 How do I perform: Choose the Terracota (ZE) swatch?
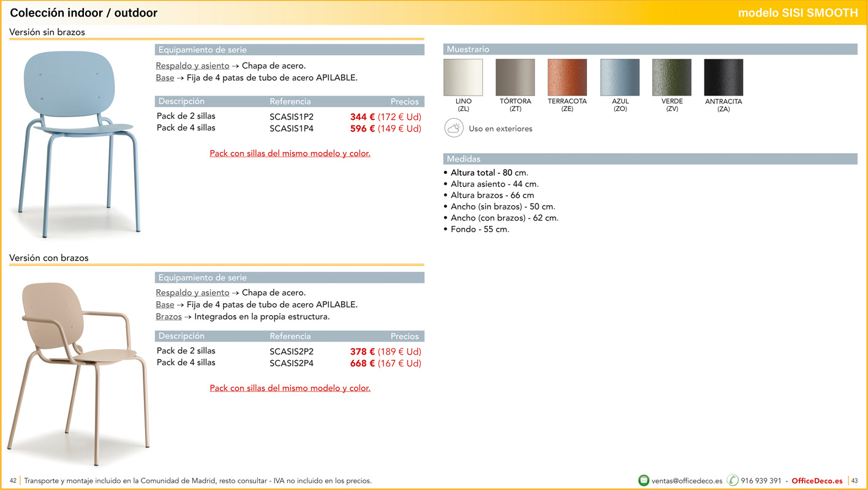[567, 78]
